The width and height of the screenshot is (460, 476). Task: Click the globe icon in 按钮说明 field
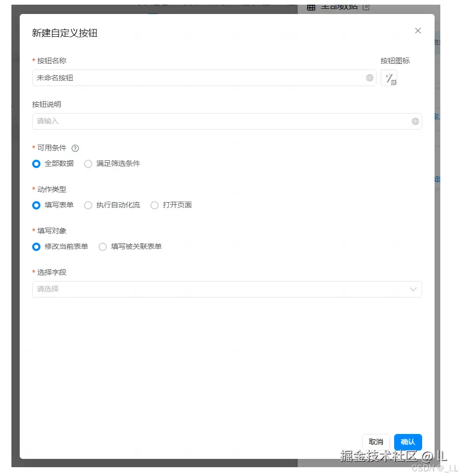(415, 121)
